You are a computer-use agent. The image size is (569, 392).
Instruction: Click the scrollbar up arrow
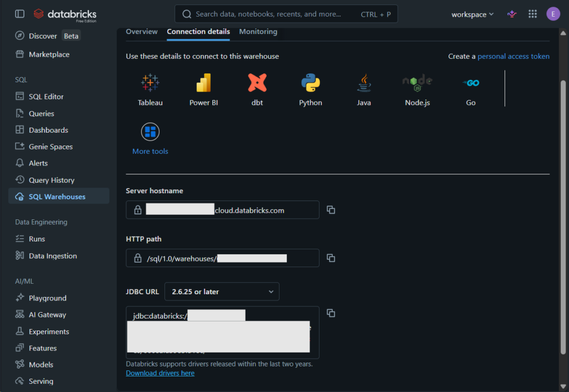[x=563, y=33]
